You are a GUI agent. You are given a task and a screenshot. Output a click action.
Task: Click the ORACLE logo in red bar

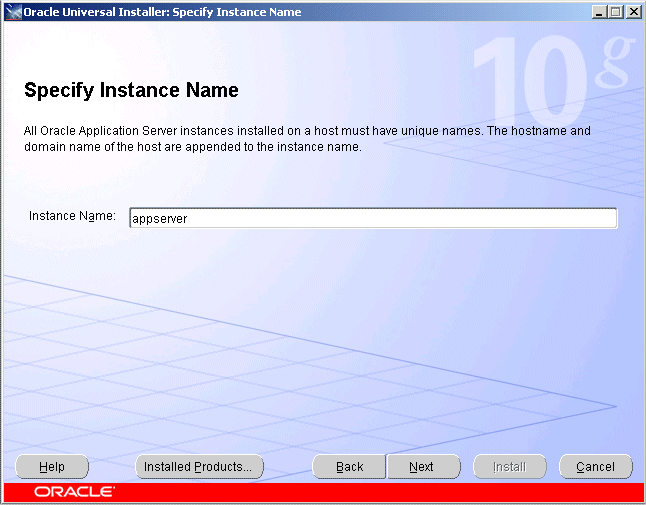[74, 492]
